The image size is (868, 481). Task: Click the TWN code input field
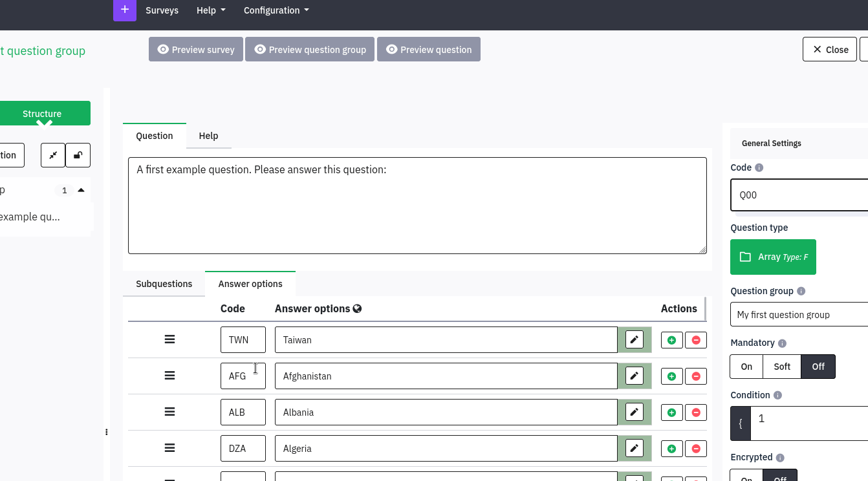point(243,340)
